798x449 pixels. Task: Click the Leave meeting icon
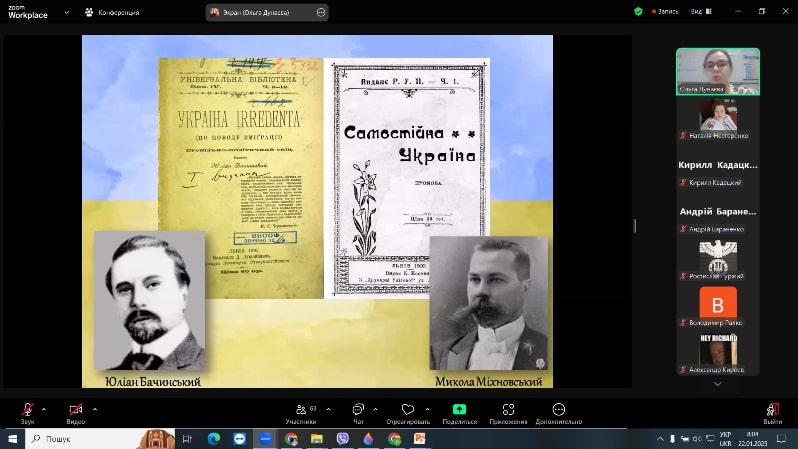tap(773, 409)
